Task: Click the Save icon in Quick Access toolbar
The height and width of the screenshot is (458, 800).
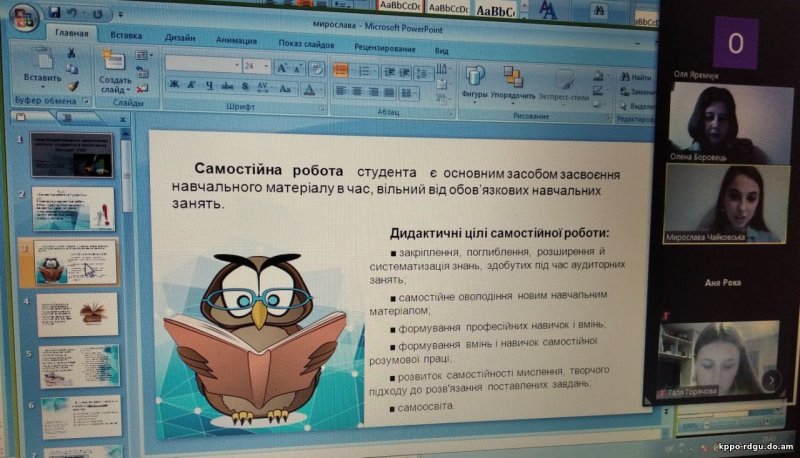Action: pos(54,12)
